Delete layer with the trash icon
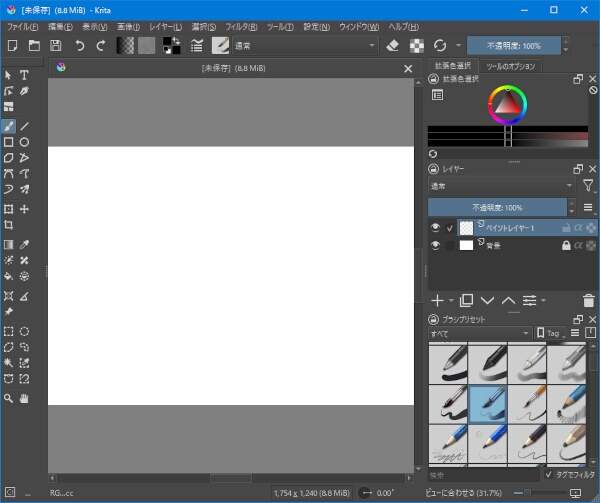600x503 pixels. [x=588, y=300]
